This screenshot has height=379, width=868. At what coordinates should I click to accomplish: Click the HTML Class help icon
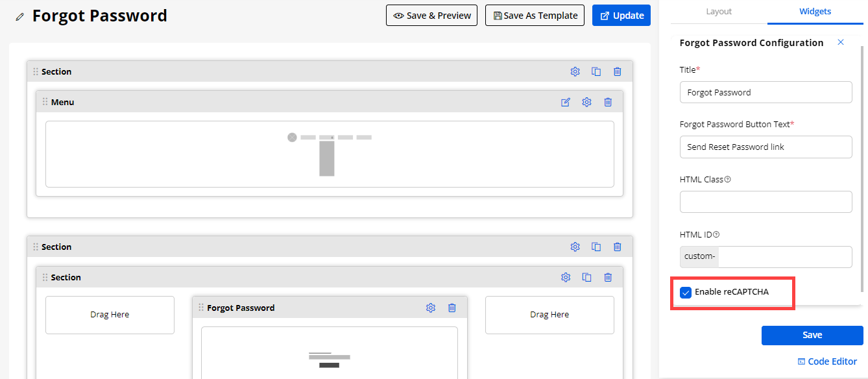727,180
